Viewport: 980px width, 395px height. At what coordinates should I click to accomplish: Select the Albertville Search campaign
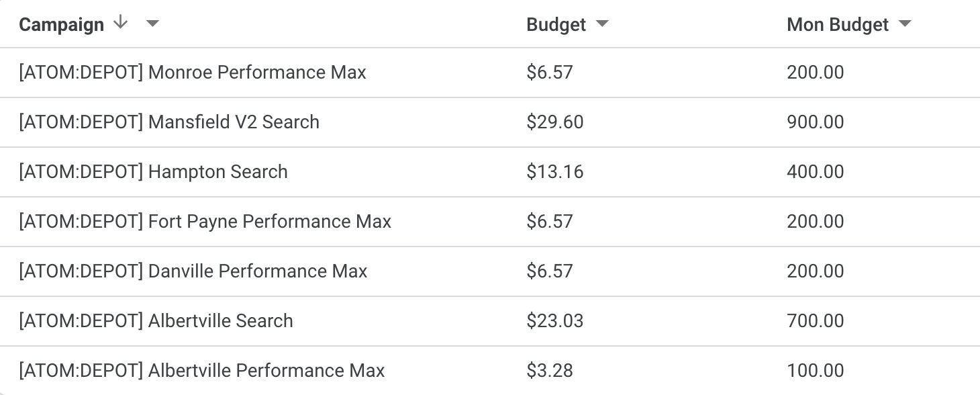pos(156,321)
